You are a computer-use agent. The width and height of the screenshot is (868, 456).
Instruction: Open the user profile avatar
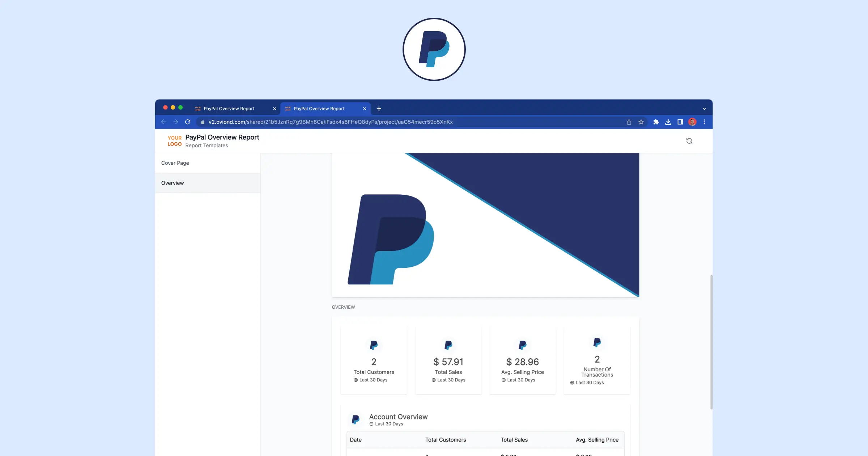pos(692,122)
